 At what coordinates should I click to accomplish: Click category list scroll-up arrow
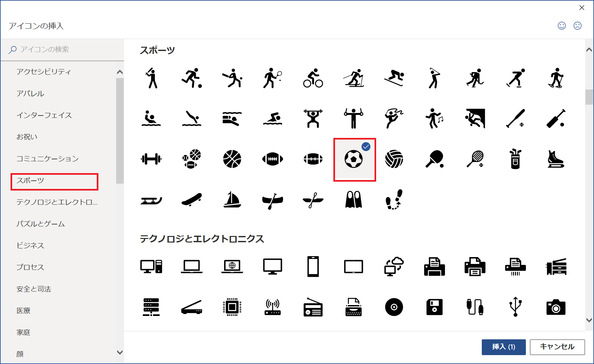point(120,72)
